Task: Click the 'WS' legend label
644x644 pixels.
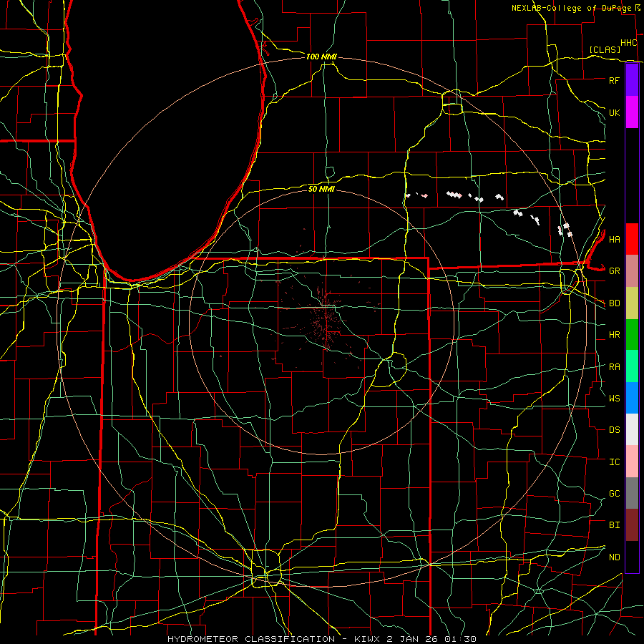Action: coord(614,399)
